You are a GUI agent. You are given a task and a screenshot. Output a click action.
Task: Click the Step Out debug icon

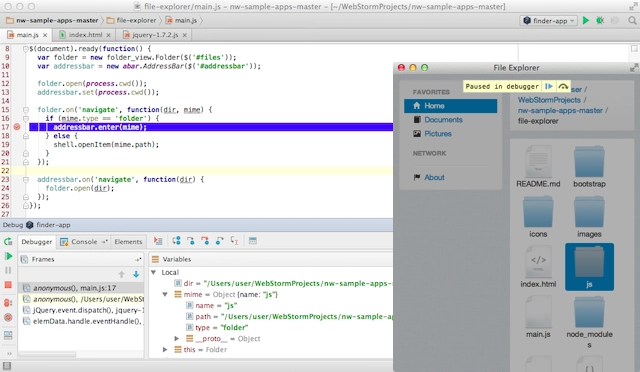[220, 241]
